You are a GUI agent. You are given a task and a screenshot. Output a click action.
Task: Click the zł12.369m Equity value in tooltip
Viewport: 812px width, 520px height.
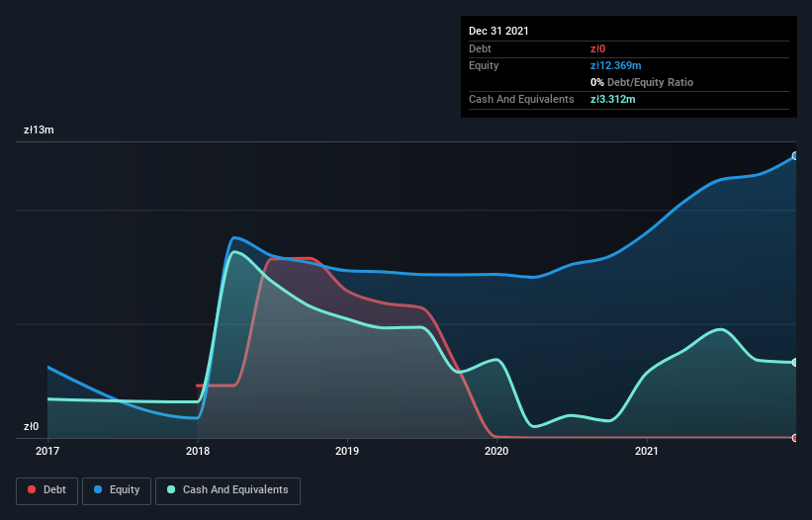tap(616, 65)
